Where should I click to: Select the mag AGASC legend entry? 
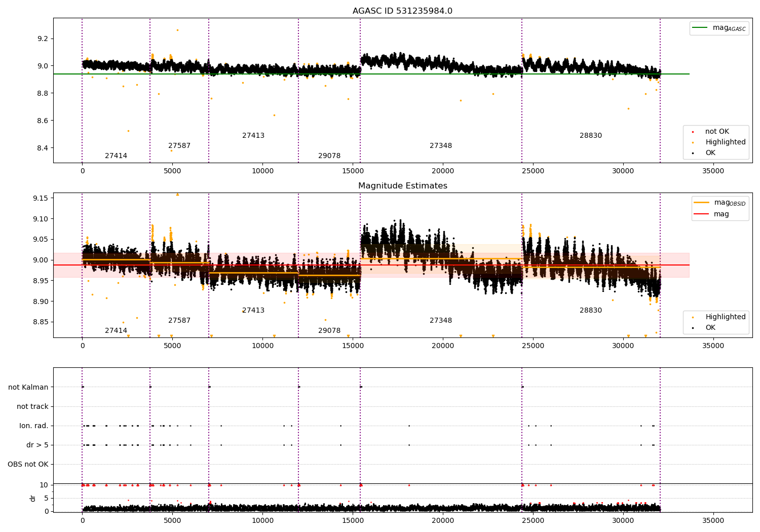719,28
